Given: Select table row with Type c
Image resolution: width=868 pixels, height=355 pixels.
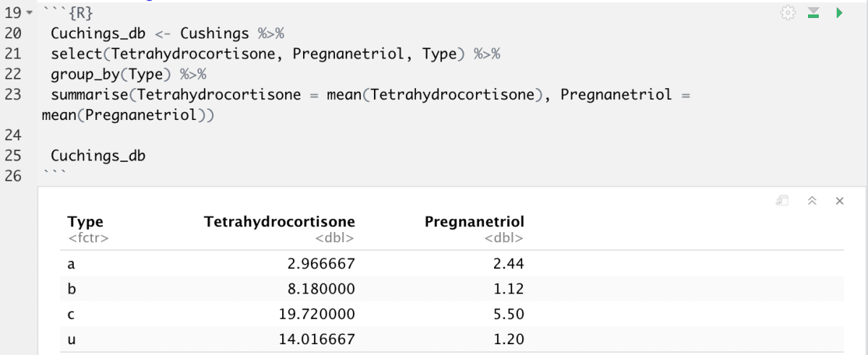Looking at the screenshot, I should point(452,315).
